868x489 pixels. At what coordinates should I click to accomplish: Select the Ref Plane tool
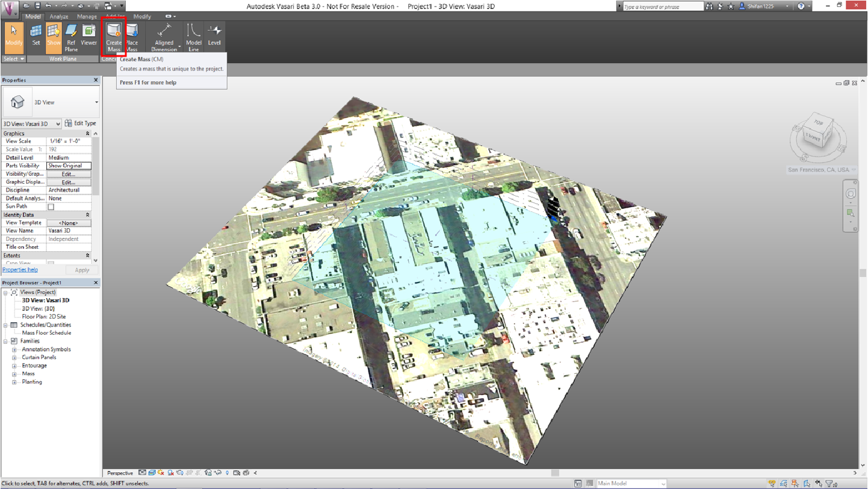71,37
